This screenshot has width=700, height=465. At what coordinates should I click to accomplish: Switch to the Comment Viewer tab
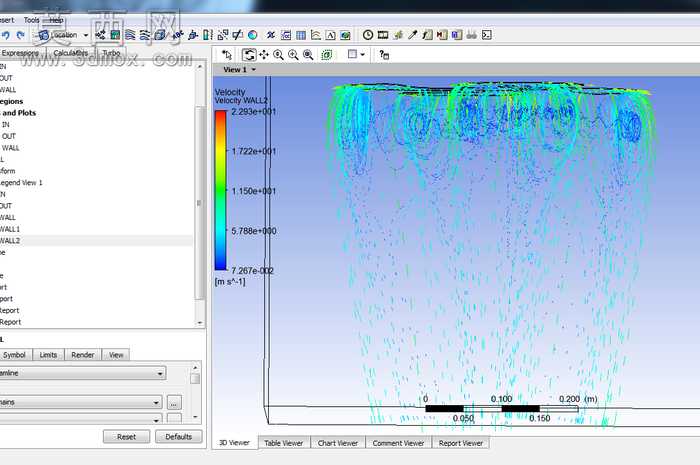pyautogui.click(x=398, y=443)
